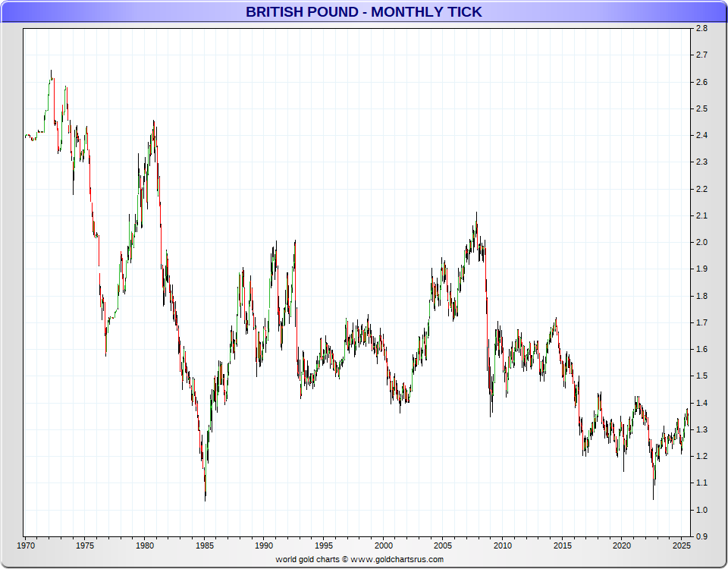Viewport: 728px width, 569px height.
Task: Click the 1980 peak candle near 2.45
Action: (x=154, y=130)
